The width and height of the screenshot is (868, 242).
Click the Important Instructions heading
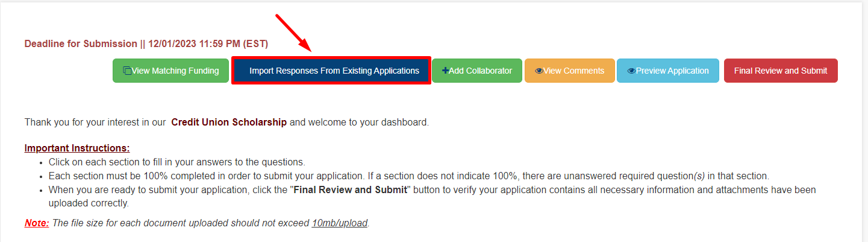point(77,148)
